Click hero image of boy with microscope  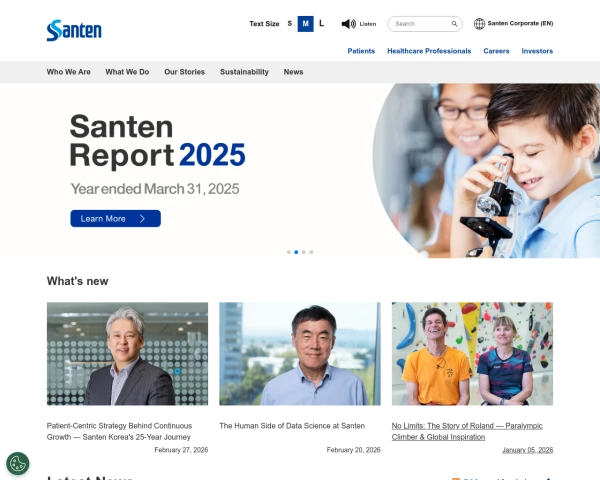click(x=486, y=171)
